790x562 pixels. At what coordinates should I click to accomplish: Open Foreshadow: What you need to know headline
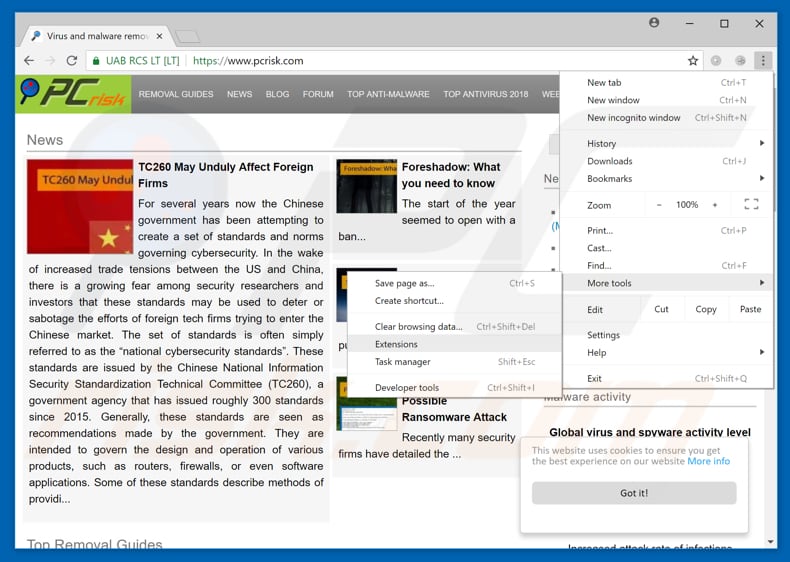pos(451,175)
